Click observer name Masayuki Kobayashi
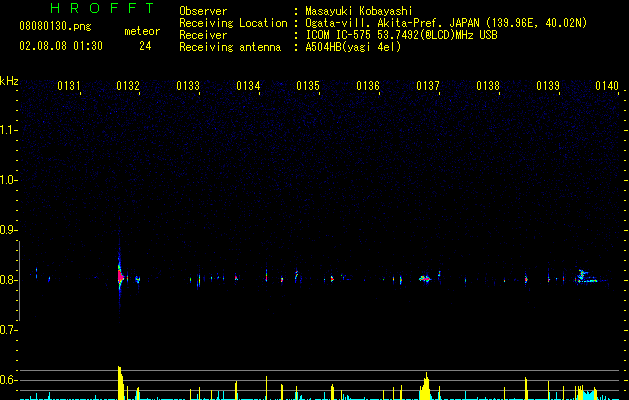Viewport: 629px width, 400px height. pyautogui.click(x=359, y=11)
